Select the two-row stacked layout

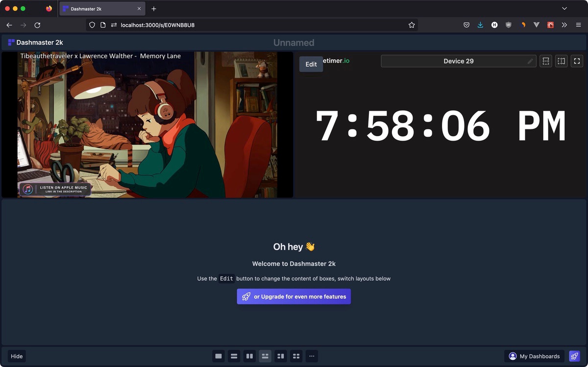[x=234, y=356]
